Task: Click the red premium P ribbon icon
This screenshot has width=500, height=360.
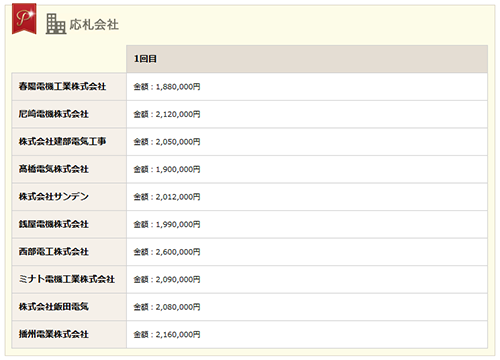Action: [x=24, y=19]
